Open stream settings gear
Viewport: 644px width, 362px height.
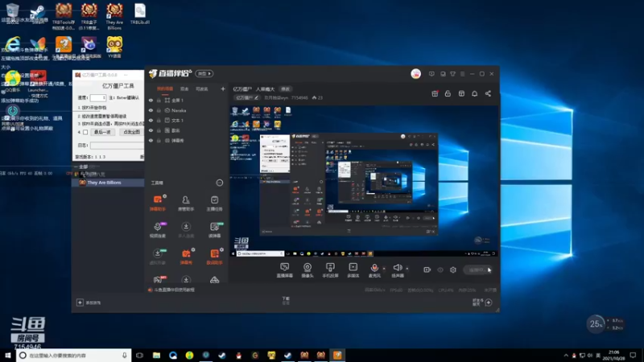click(x=453, y=269)
